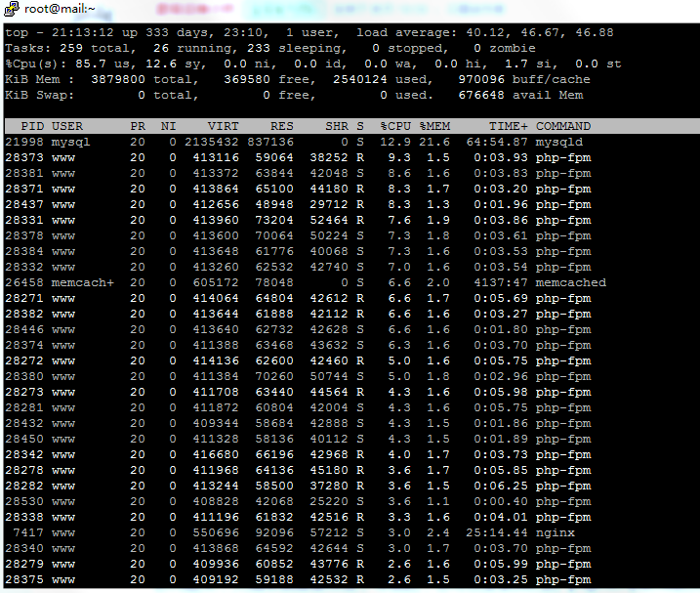Click the PuTTY icon in title bar
700x593 pixels.
(x=12, y=9)
